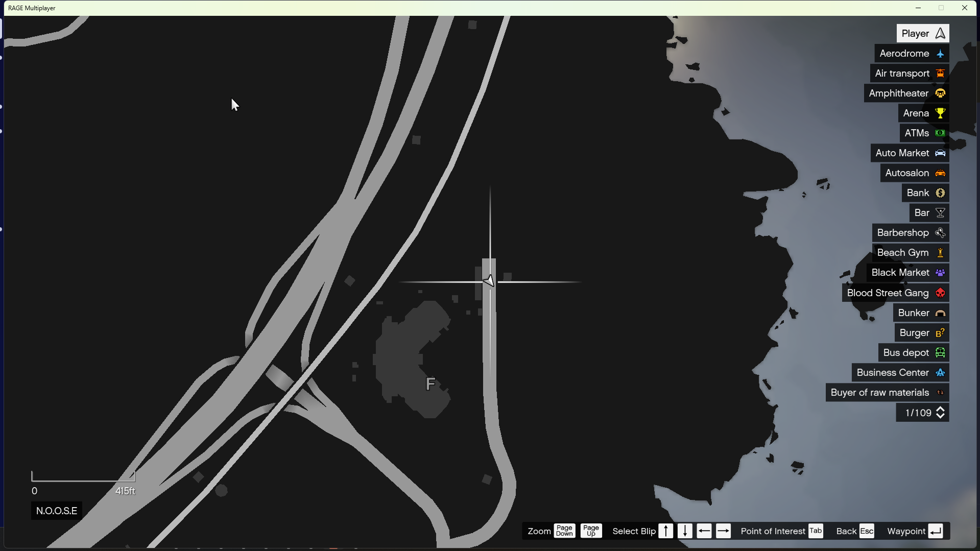Click the Blood Street Gang skull icon
980x551 pixels.
(940, 293)
